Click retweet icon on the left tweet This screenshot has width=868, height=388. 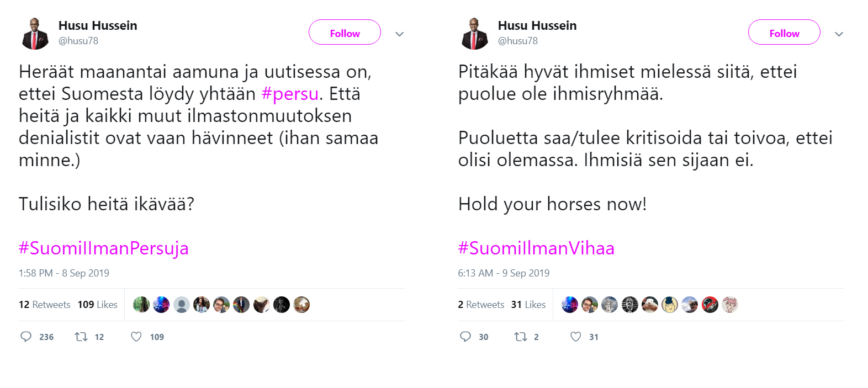(x=81, y=337)
